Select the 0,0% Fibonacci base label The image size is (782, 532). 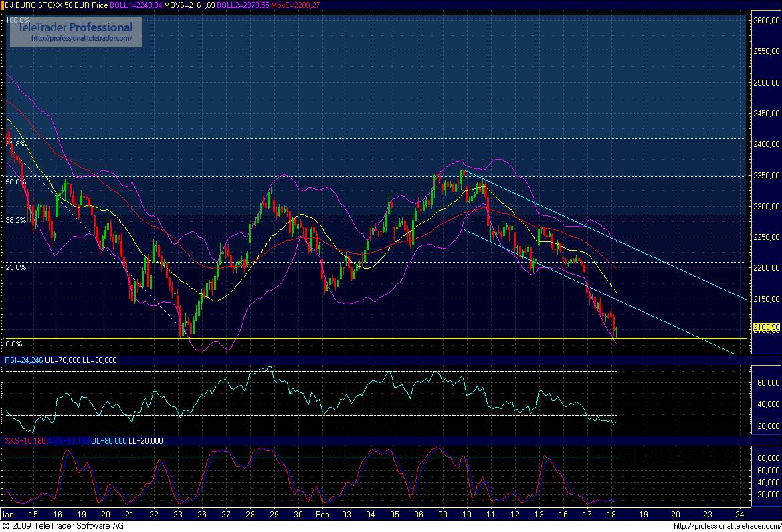(x=14, y=344)
